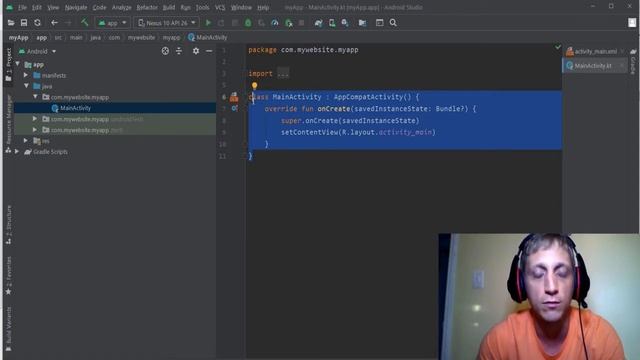Open the app run configuration dropdown
Screen dimensions: 640x360
[x=113, y=23]
